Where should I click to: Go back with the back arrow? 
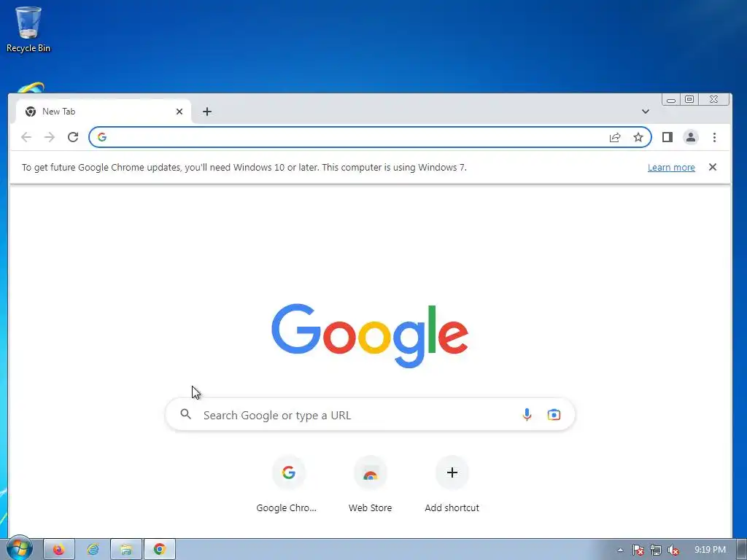tap(26, 137)
